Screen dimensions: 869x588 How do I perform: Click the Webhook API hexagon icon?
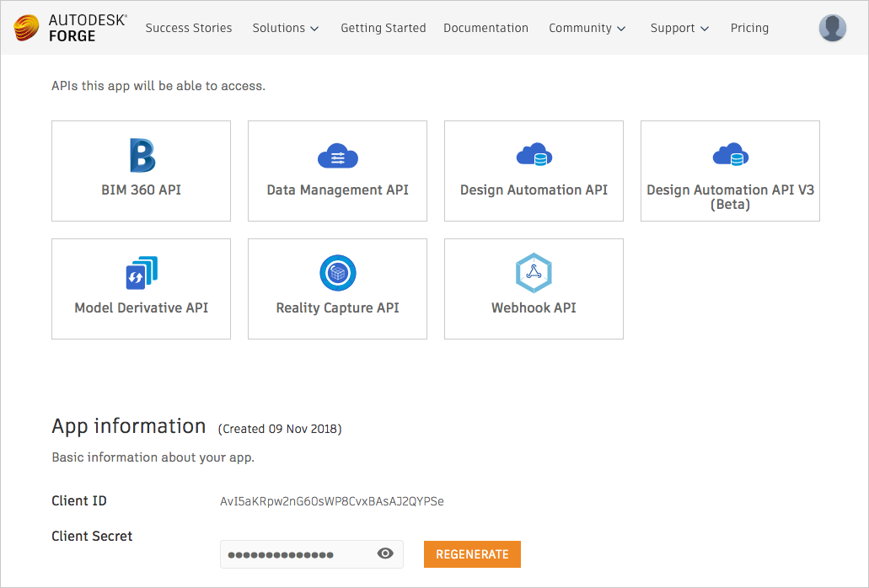tap(534, 273)
